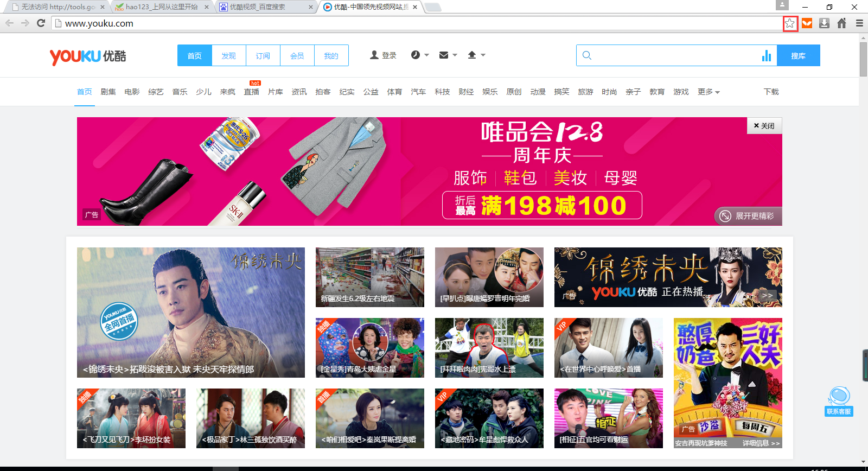Open the 飞刀又见飞刀 李坏扮女装 thumbnail
868x471 pixels.
(131, 418)
